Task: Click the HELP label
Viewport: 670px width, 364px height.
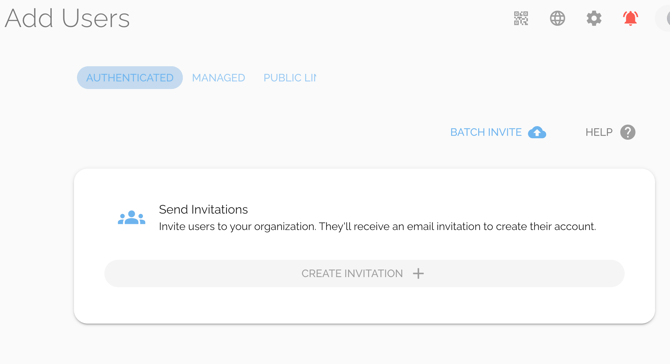Action: point(599,132)
